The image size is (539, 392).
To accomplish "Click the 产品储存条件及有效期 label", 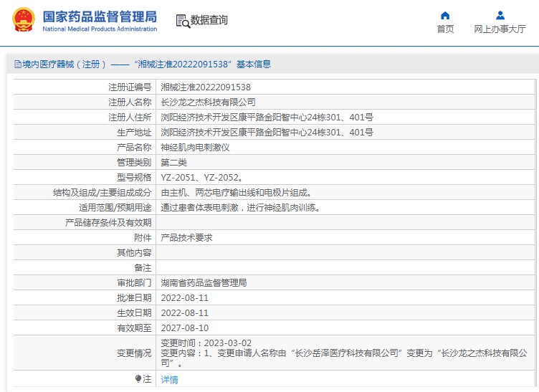I will point(108,223).
